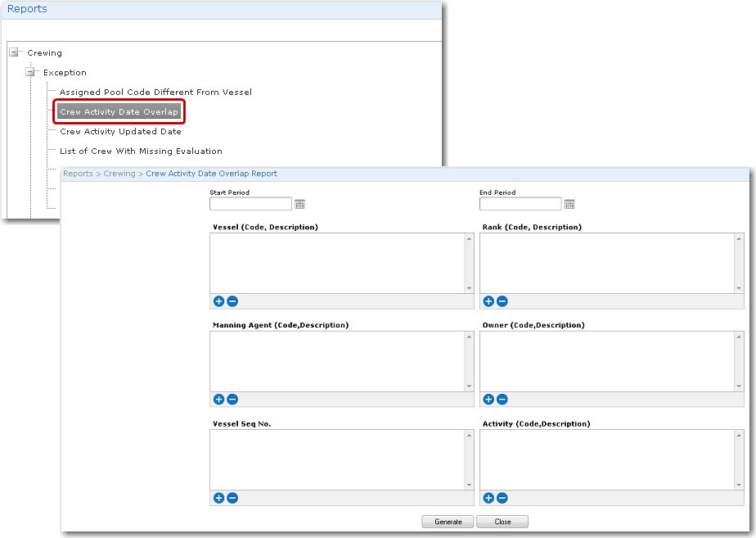Screen dimensions: 756x538
Task: Click minus icon under Manning Agent list
Action: (x=232, y=400)
